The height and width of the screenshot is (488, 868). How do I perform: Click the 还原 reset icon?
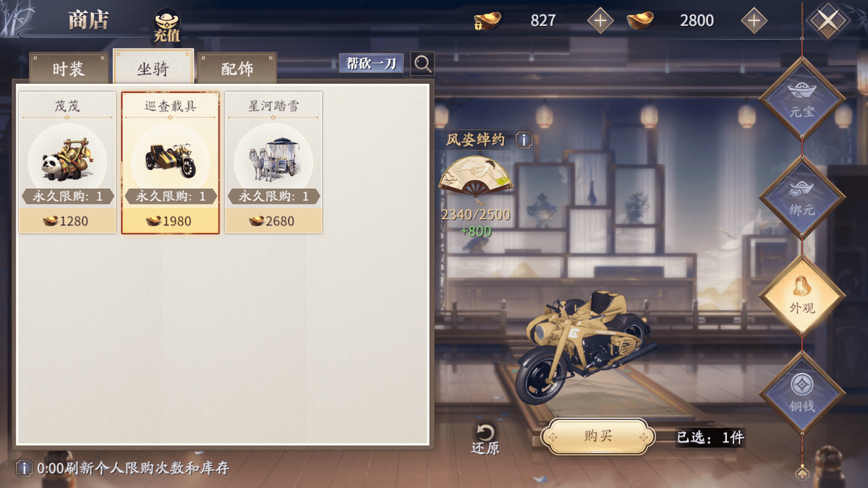pyautogui.click(x=485, y=437)
